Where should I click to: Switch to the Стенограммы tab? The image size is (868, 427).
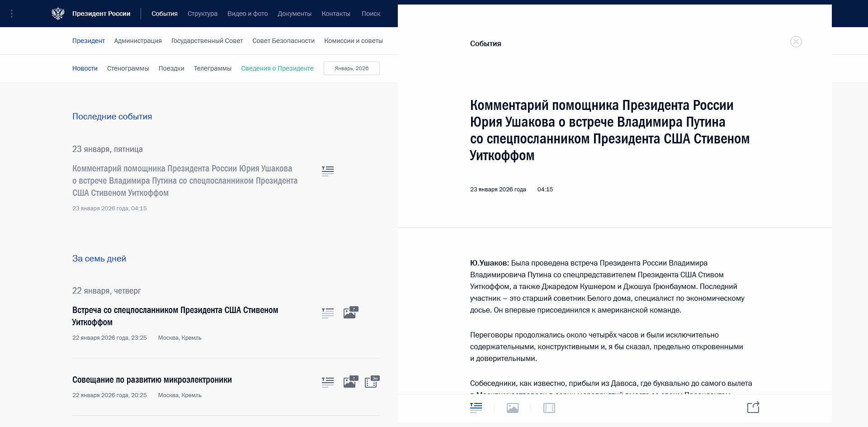128,68
